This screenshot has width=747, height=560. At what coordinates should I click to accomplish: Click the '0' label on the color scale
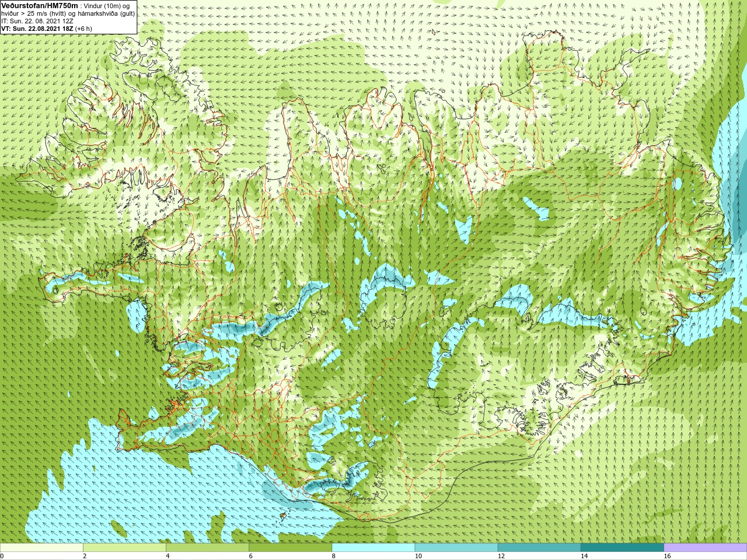(2, 556)
